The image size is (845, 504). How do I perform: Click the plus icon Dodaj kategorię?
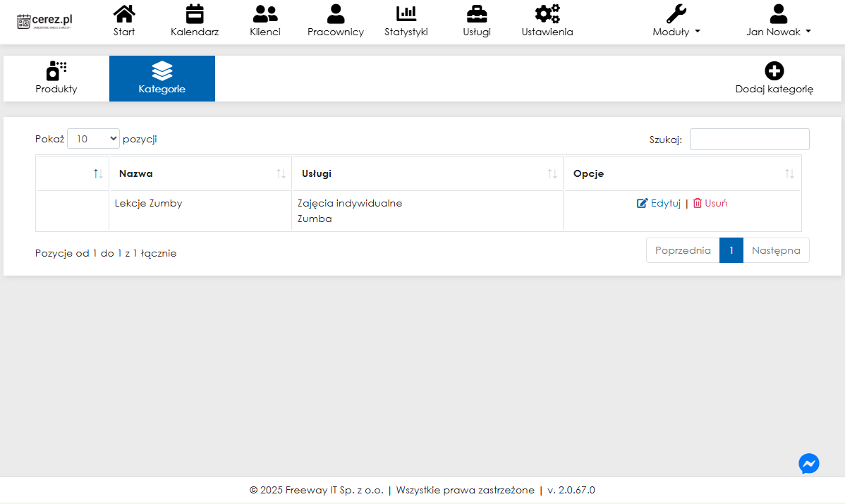point(774,71)
